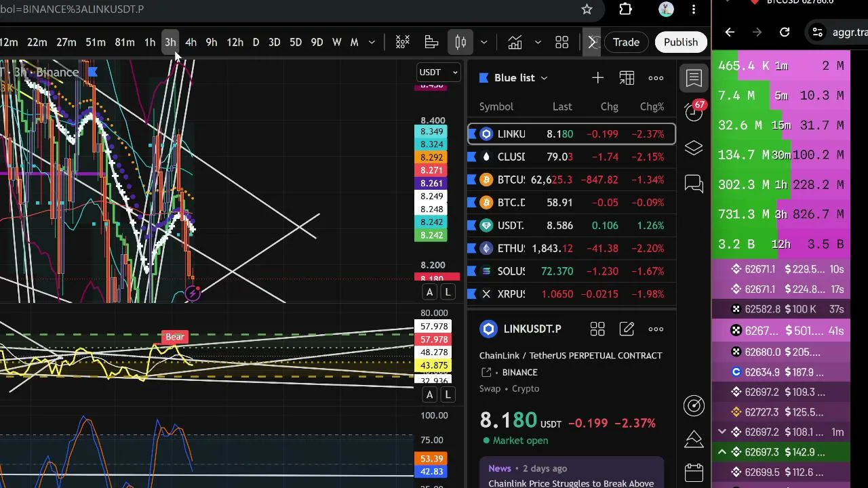Screen dimensions: 868x488
Task: Open the browser extensions puzzle icon
Action: 625,9
